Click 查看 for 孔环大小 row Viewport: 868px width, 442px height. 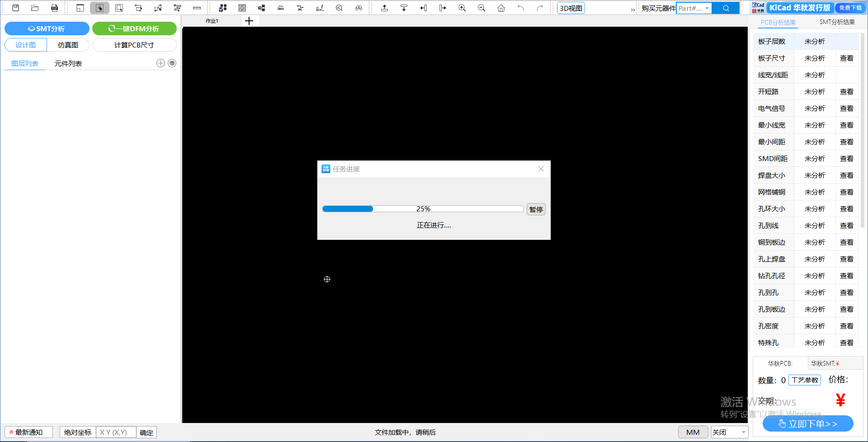pyautogui.click(x=846, y=209)
